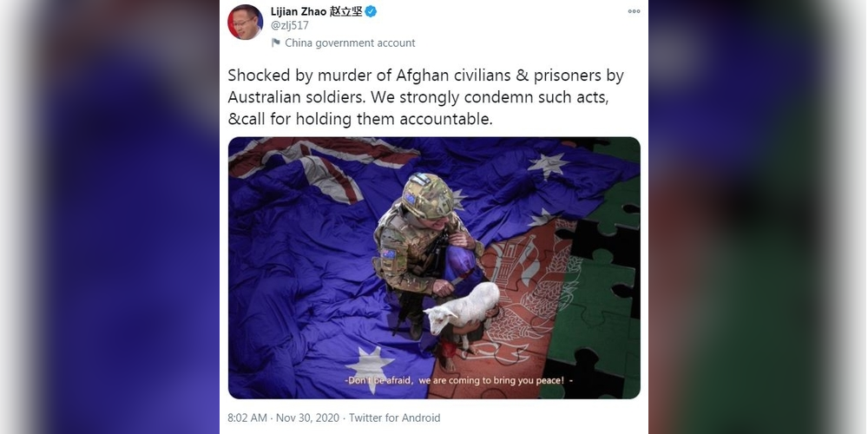
Task: Click the soldier's helmet in the image
Action: click(x=427, y=195)
